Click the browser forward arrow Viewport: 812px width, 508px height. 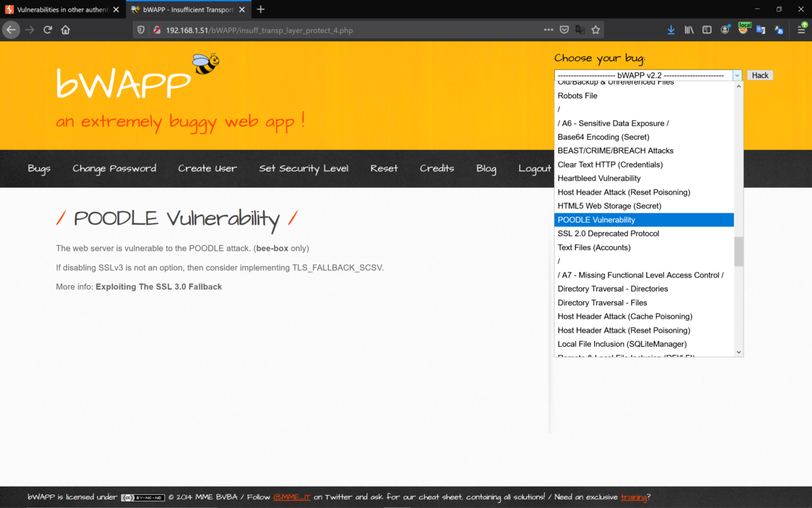pyautogui.click(x=29, y=30)
